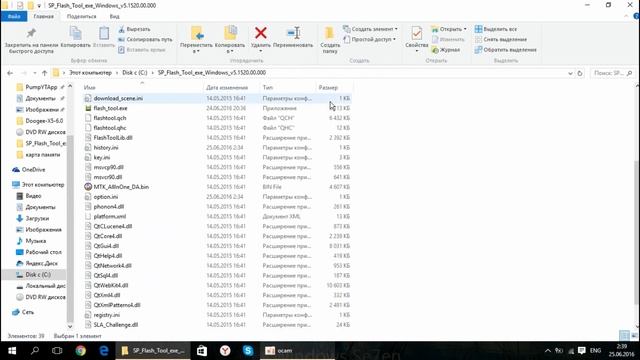Click 'Этот компьютер' in address breadcrumb
The width and height of the screenshot is (640, 360).
(90, 73)
